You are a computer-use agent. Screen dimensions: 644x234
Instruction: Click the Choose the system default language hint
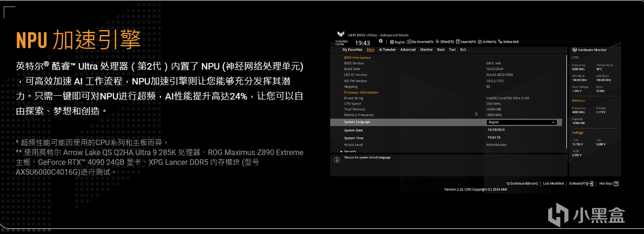[367, 157]
